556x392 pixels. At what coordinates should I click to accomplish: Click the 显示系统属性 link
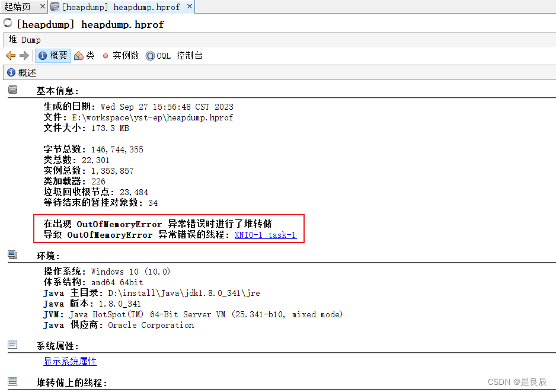tap(70, 362)
